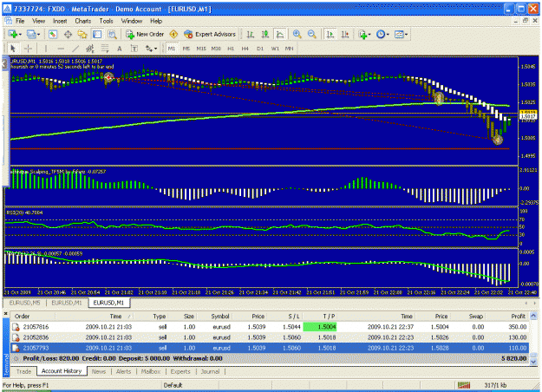Click the Expert Advisors button
Screen dimensions: 542x392
pos(210,34)
